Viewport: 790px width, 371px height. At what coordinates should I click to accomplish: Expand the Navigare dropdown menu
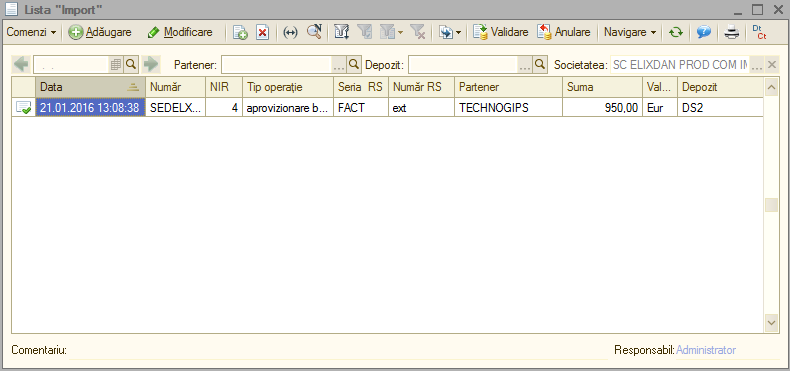click(630, 32)
